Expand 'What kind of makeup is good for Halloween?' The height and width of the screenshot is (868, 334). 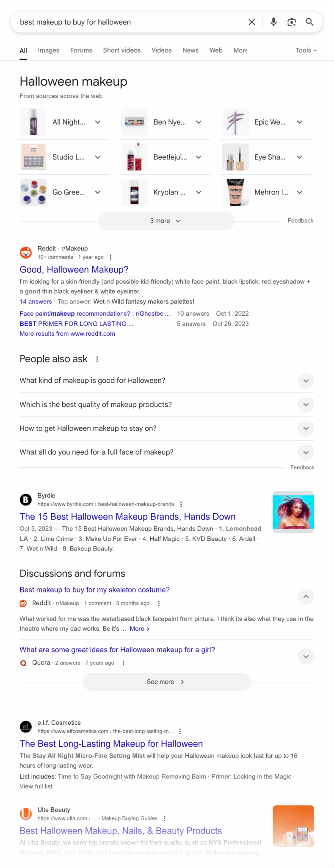coord(167,381)
